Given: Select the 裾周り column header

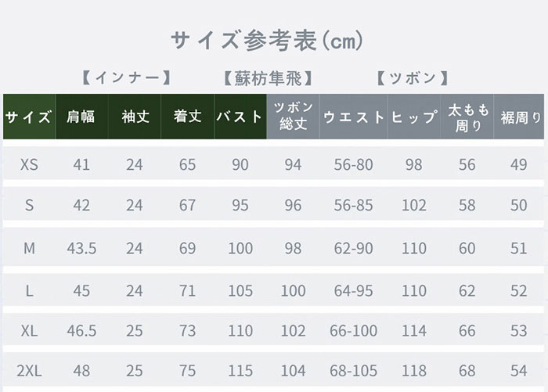Looking at the screenshot, I should point(521,117).
